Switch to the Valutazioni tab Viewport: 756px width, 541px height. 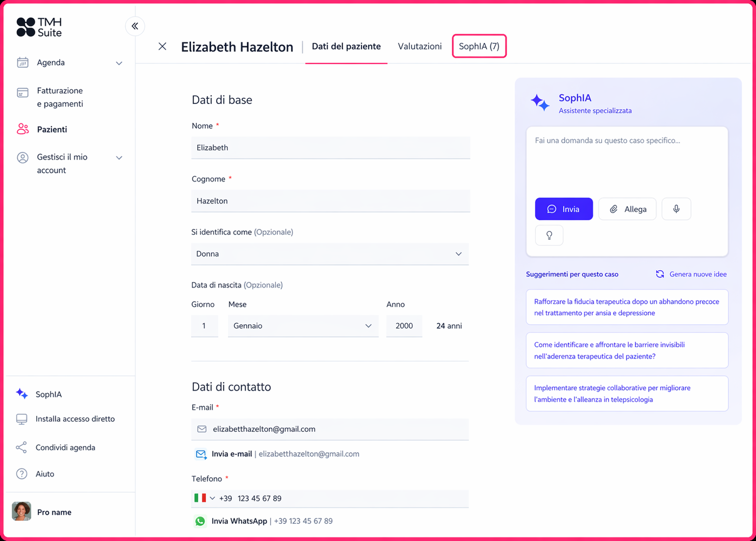coord(420,46)
